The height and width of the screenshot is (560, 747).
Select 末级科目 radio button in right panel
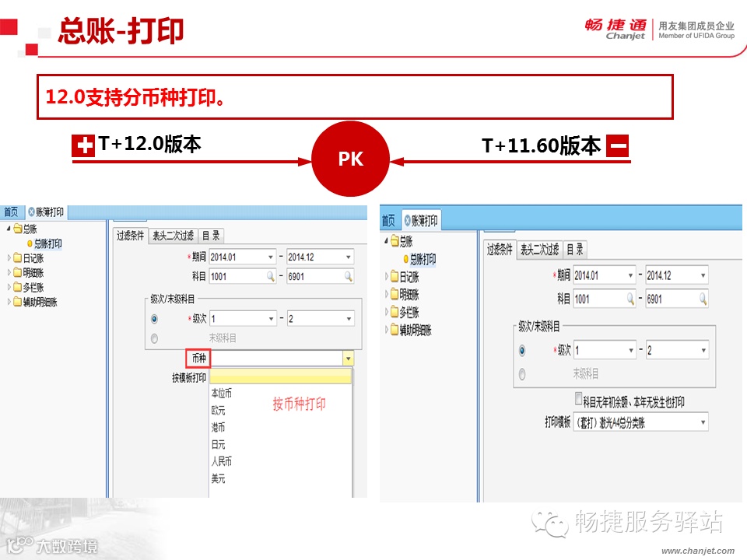pyautogui.click(x=522, y=374)
